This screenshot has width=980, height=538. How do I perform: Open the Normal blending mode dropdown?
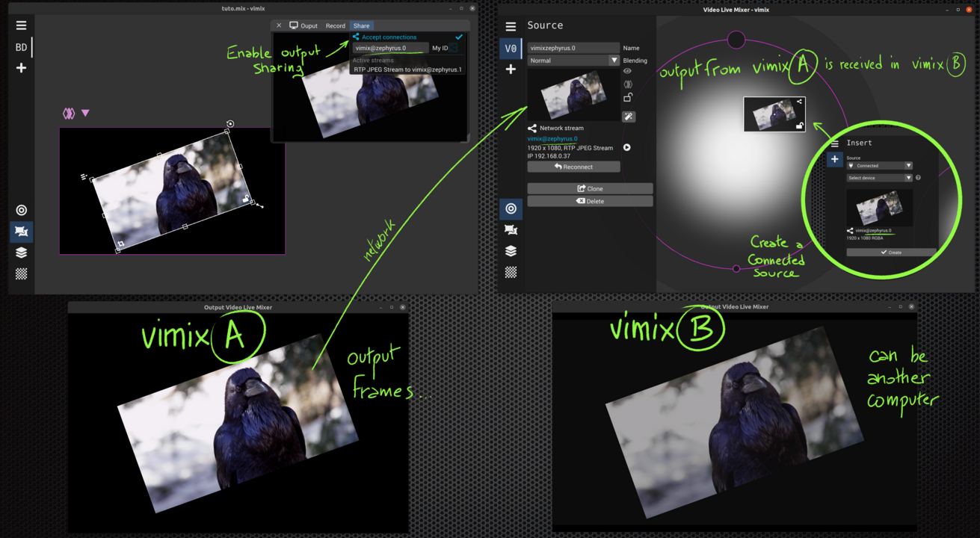tap(573, 61)
